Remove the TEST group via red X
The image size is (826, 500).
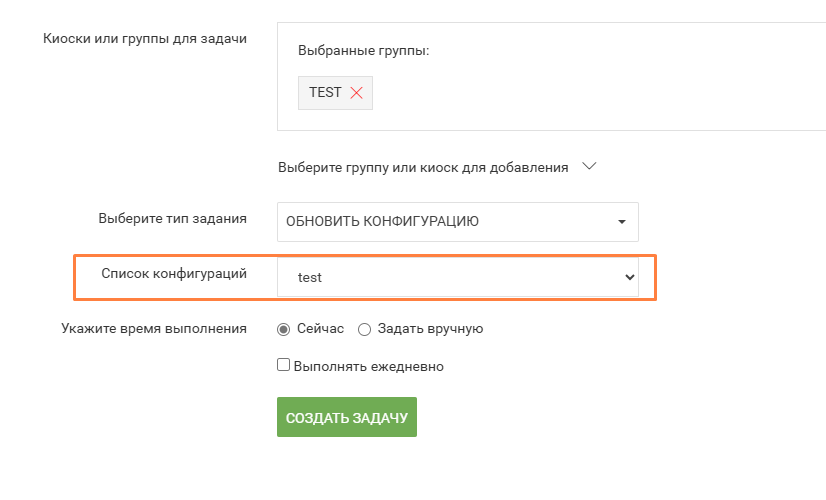coord(356,93)
